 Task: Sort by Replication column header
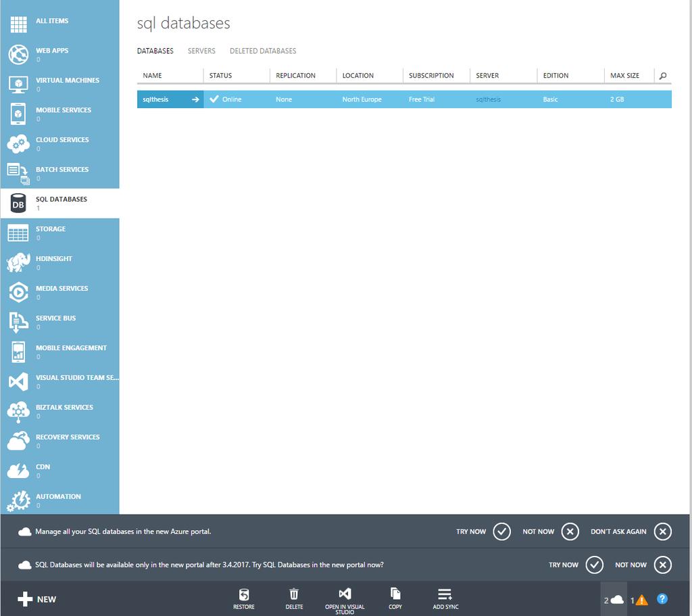coord(303,76)
